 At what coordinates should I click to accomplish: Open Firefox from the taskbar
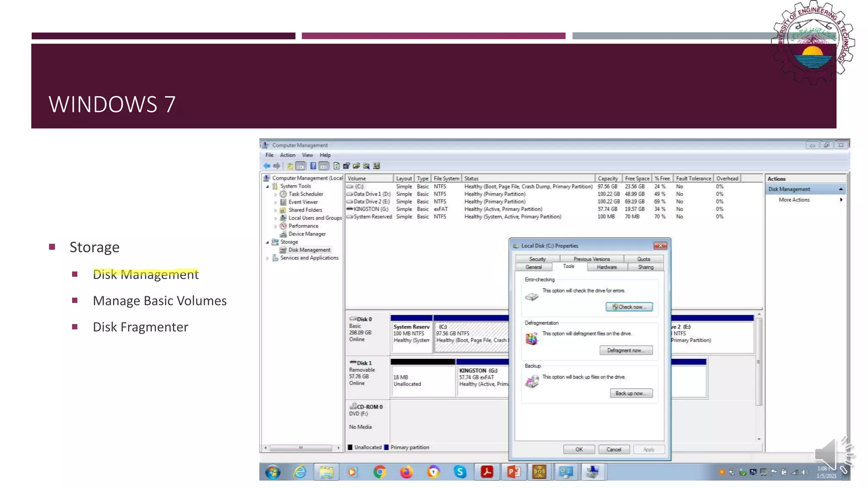[x=406, y=471]
